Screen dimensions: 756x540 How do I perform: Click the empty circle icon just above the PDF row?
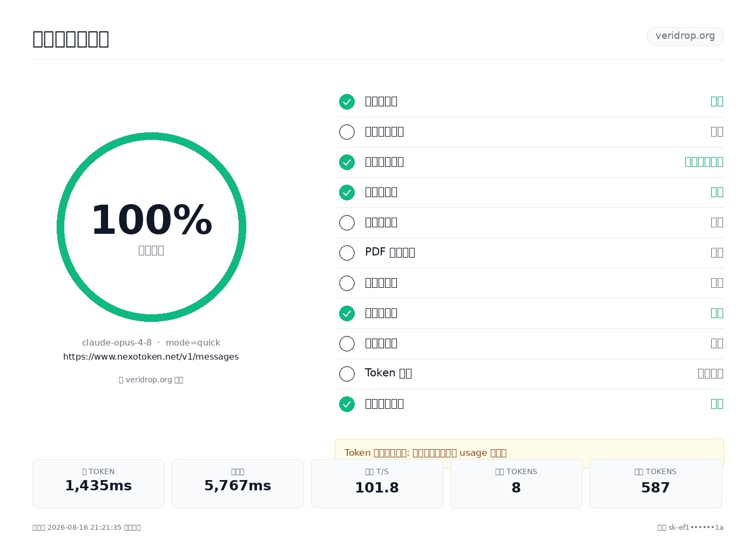coord(347,222)
